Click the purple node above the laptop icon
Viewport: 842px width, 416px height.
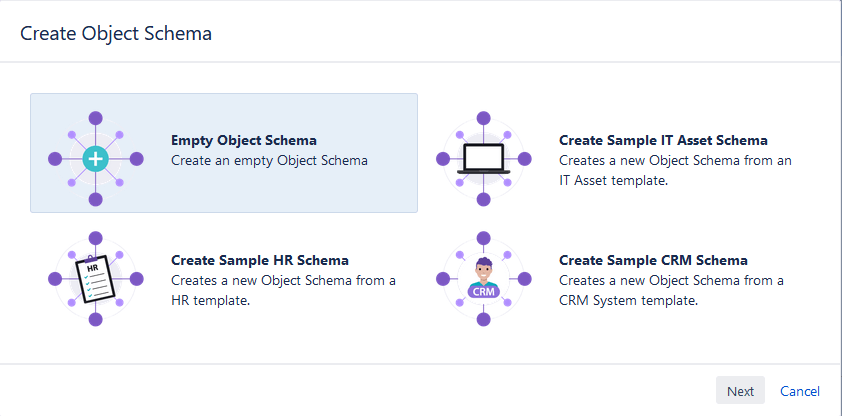coord(483,117)
